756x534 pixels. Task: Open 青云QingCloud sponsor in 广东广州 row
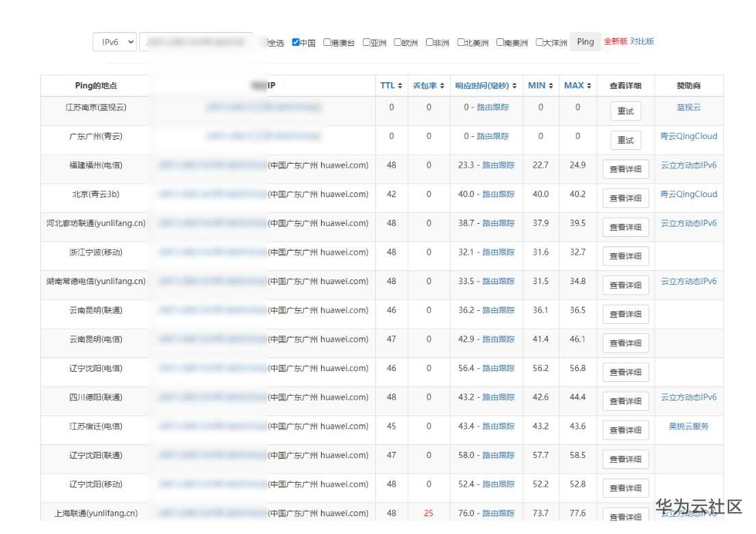688,136
